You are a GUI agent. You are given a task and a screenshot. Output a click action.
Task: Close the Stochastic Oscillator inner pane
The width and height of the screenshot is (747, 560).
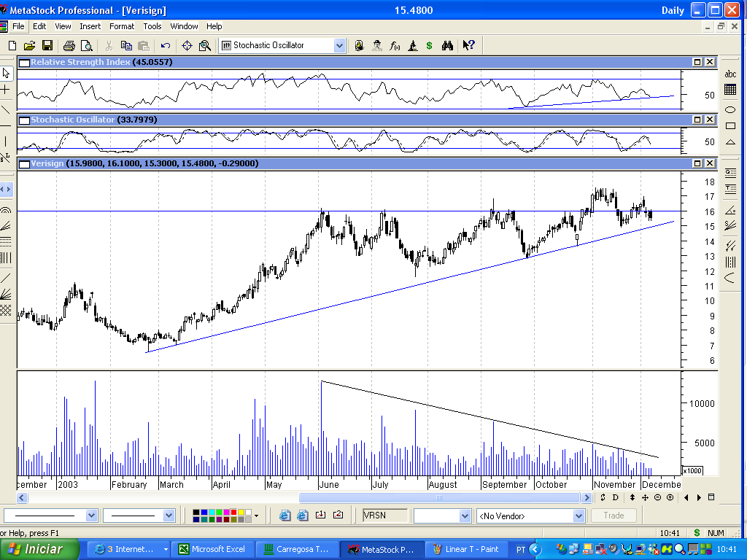(x=709, y=120)
